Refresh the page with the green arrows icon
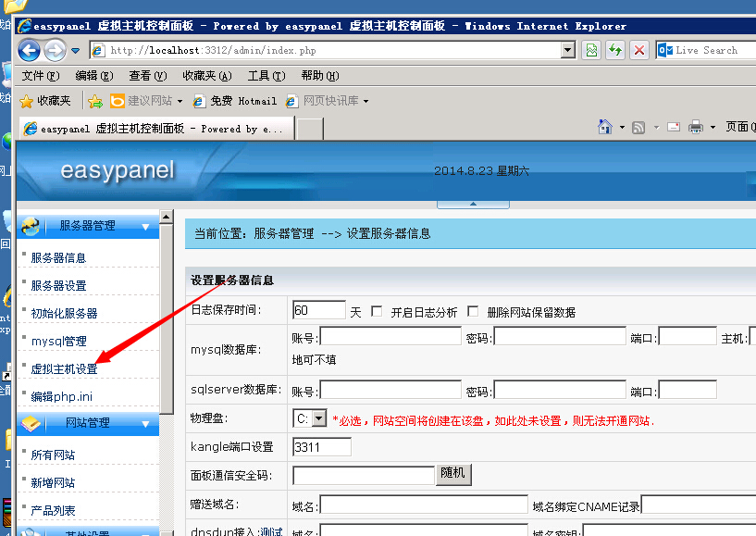This screenshot has height=536, width=756. click(x=615, y=50)
